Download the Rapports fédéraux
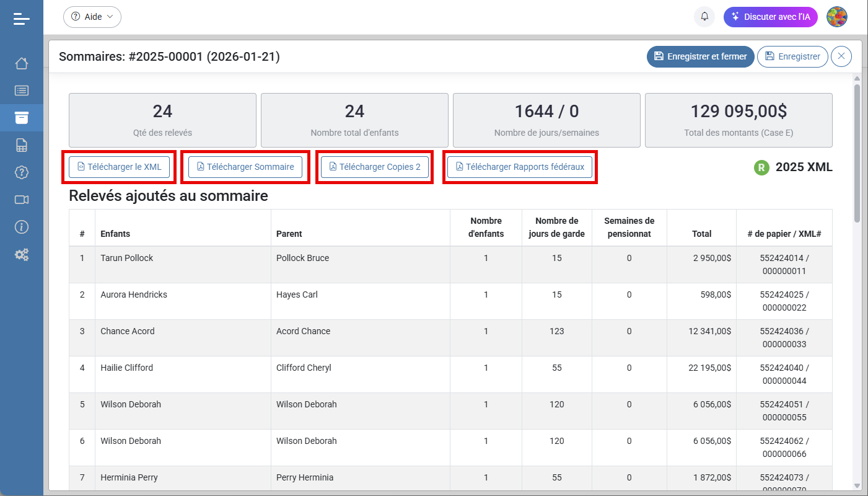Screen dimensions: 868x496 coord(520,167)
